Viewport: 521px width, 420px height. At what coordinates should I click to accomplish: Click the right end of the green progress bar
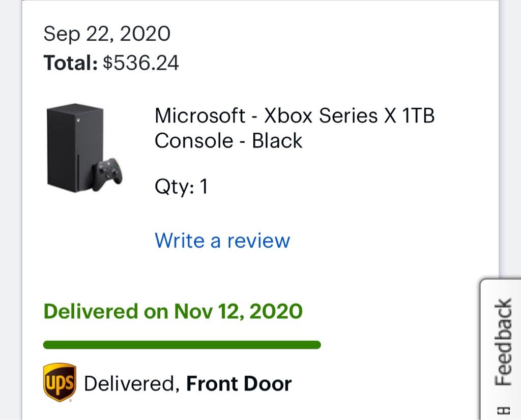[317, 345]
